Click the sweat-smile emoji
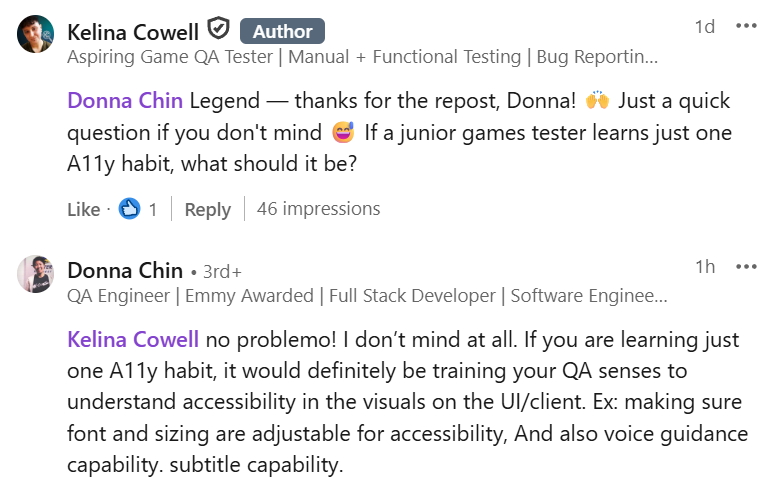 pos(342,133)
